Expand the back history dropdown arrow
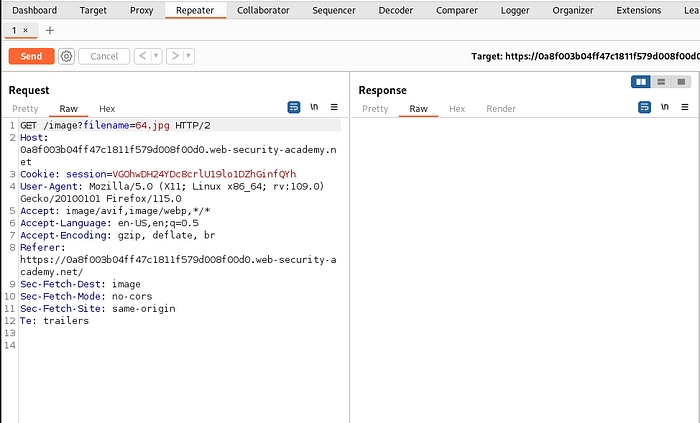This screenshot has height=423, width=700. [155, 56]
